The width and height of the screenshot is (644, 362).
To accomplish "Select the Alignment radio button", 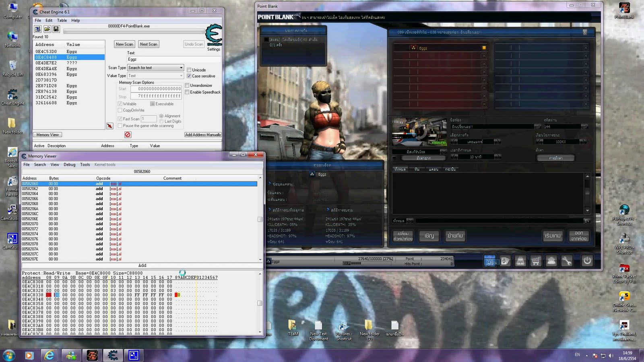I will pos(161,116).
